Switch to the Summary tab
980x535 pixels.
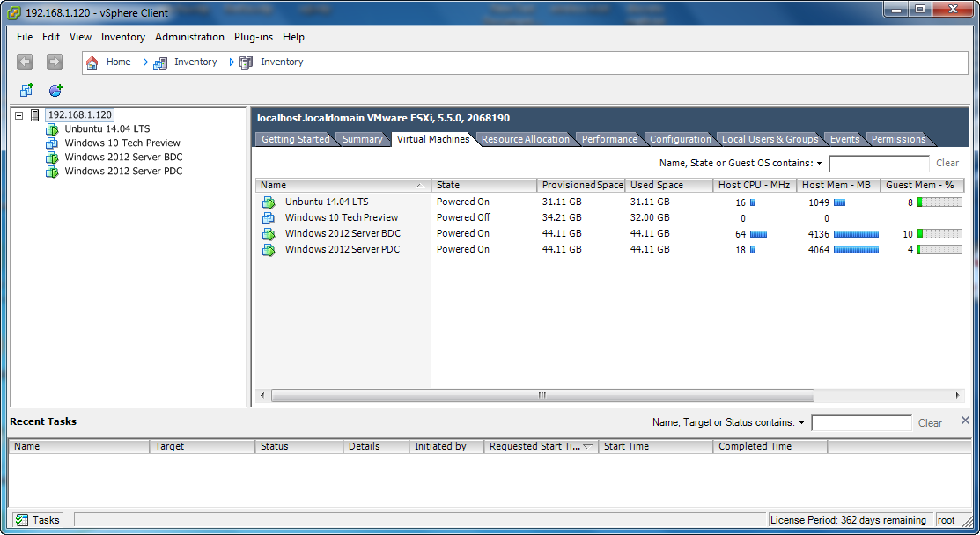pos(363,139)
